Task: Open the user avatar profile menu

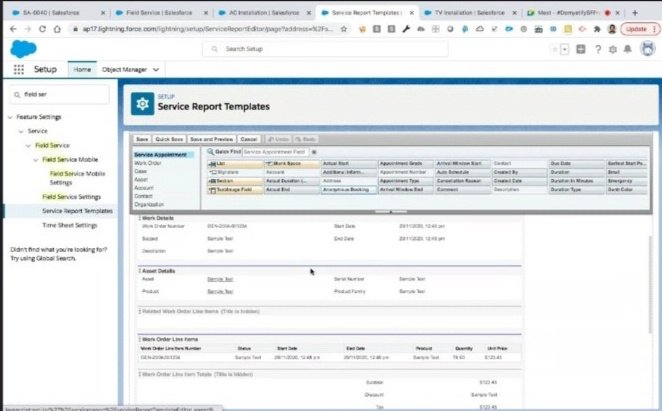Action: [x=648, y=49]
